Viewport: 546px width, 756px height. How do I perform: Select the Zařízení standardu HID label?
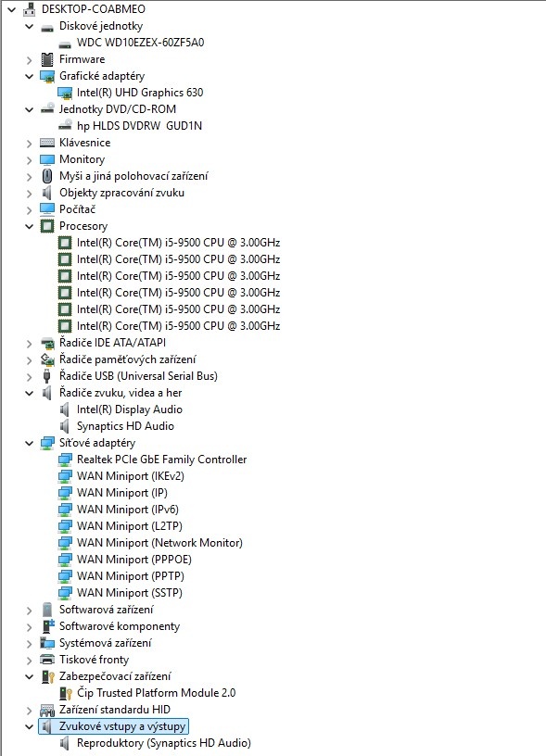click(115, 710)
